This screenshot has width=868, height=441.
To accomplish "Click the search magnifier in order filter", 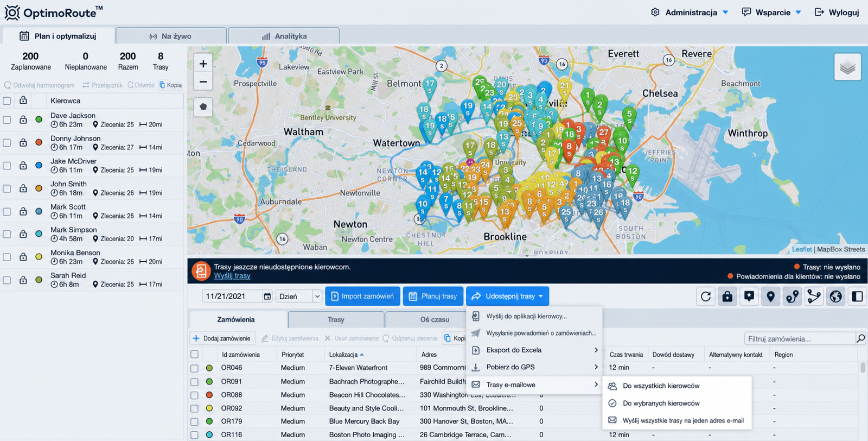I will pos(860,338).
